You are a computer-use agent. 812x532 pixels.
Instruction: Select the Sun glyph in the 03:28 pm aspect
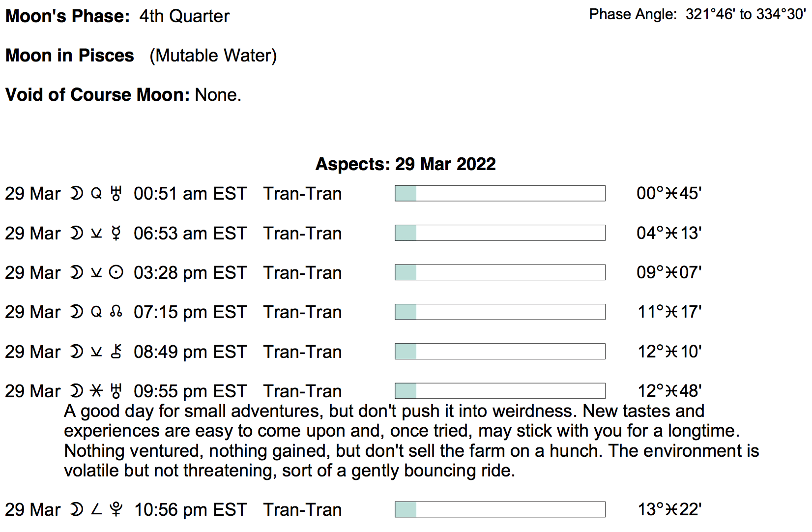(116, 272)
